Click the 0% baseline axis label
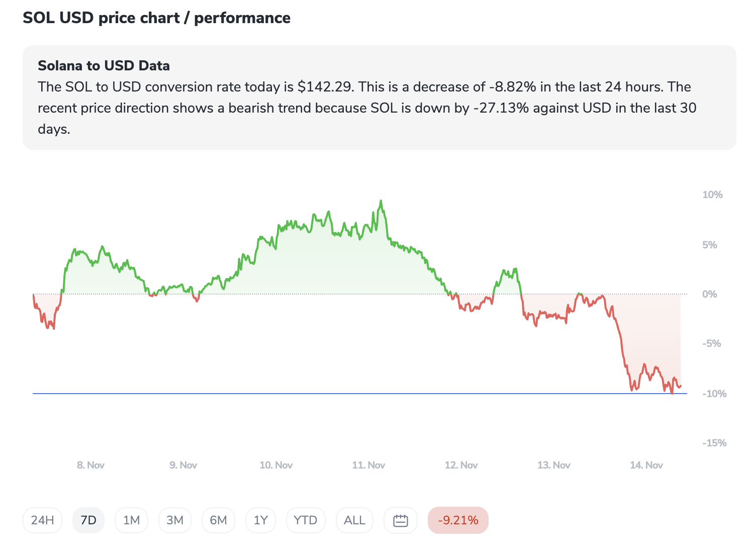The height and width of the screenshot is (560, 748). (x=709, y=295)
